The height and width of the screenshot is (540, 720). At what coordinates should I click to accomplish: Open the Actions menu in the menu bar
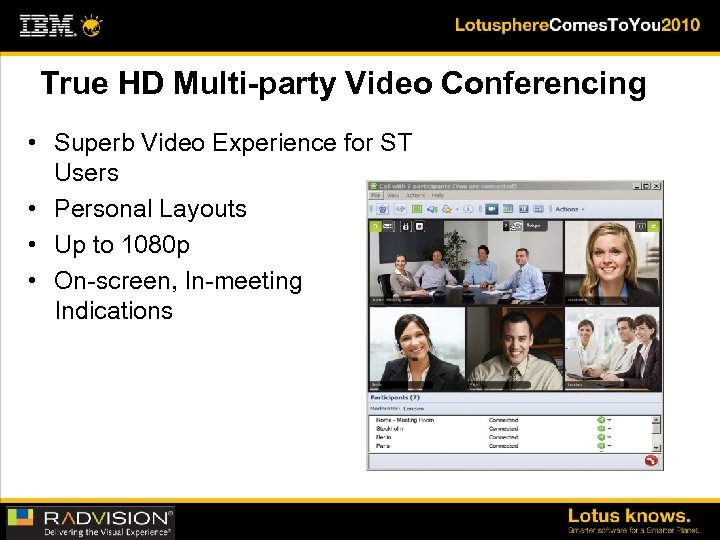(416, 195)
